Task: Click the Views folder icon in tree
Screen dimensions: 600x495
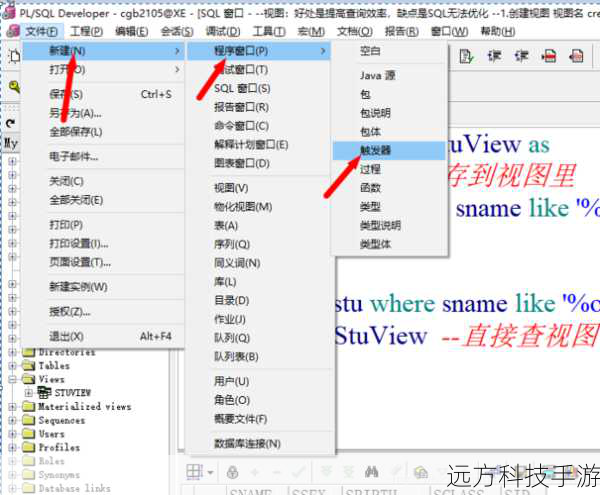Action: [x=29, y=379]
